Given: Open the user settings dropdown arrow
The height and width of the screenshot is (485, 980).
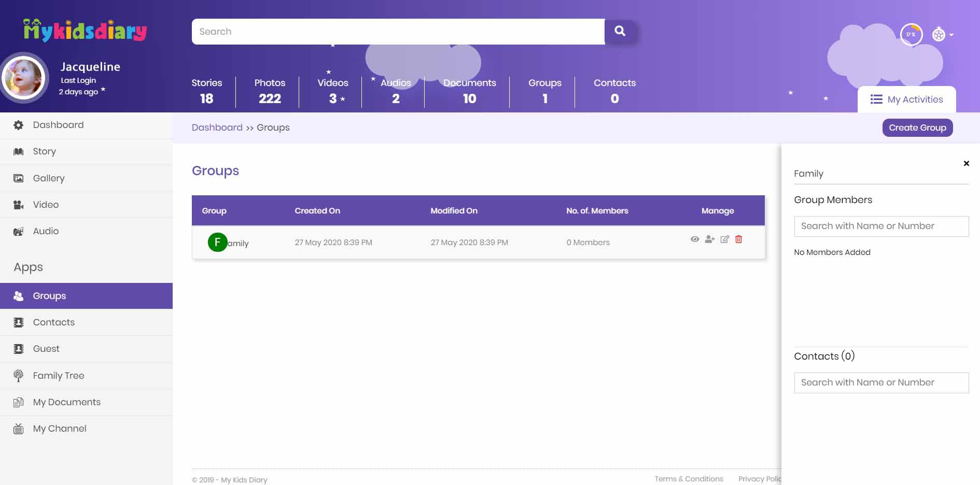Looking at the screenshot, I should 951,35.
